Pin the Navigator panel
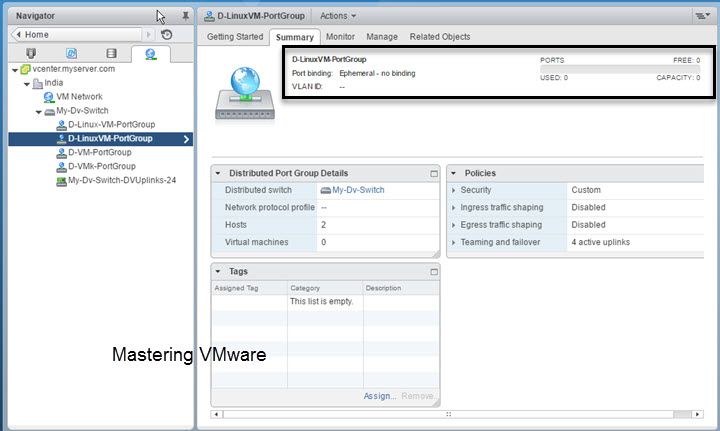 185,16
